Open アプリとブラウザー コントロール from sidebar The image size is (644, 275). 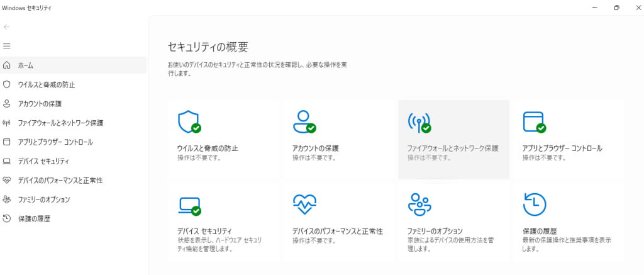click(55, 142)
